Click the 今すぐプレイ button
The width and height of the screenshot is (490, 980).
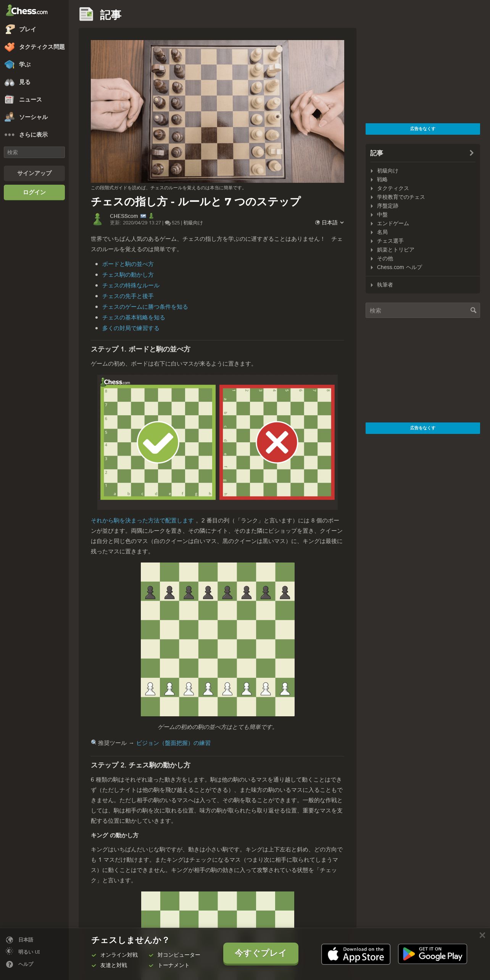click(261, 953)
